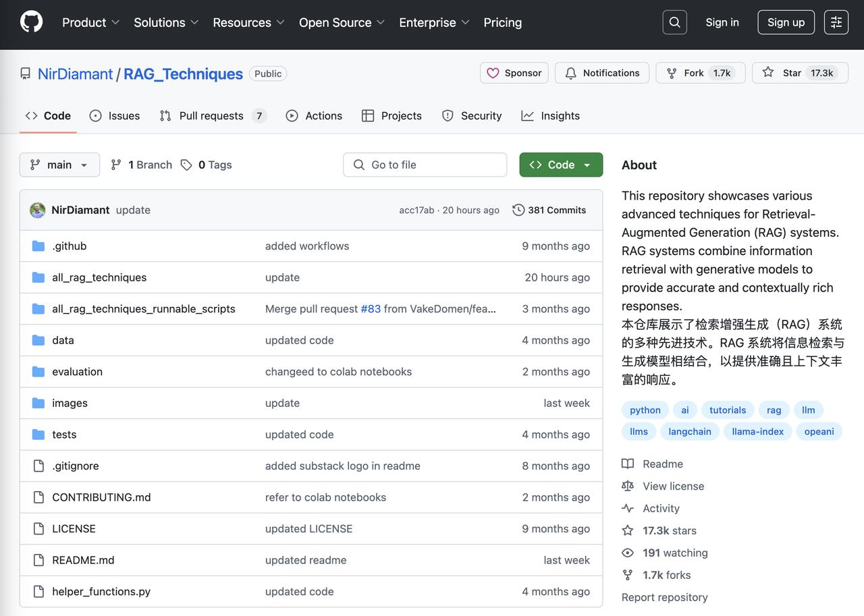The image size is (864, 616).
Task: Click the Sign in link
Action: pos(722,22)
